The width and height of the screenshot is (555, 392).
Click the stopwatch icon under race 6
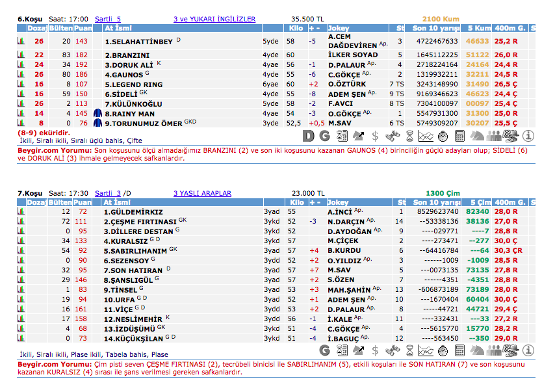point(443,136)
